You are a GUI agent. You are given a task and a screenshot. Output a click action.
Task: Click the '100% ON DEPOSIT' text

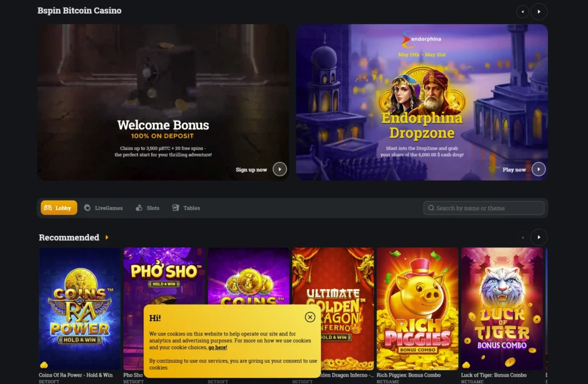click(162, 136)
